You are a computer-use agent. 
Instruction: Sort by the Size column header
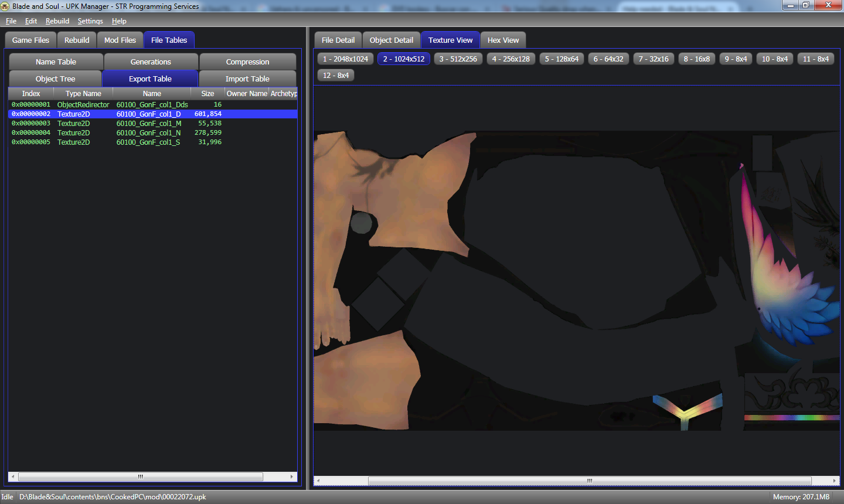(207, 94)
